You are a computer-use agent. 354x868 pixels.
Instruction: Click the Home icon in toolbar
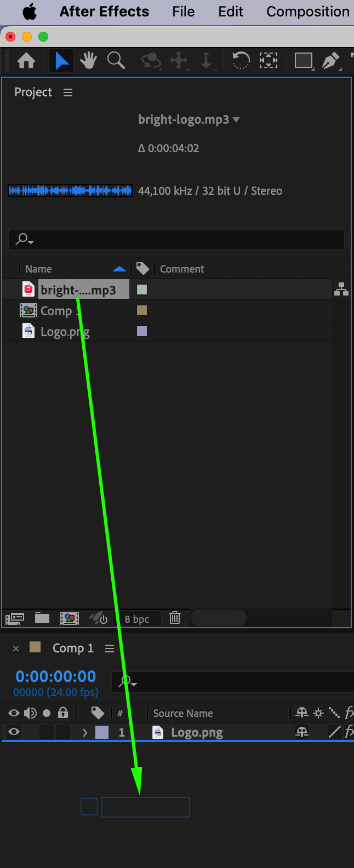click(26, 60)
